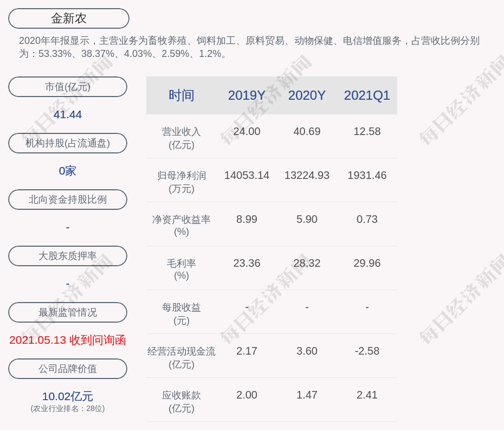Click the 经营活动现金流(亿元) row label
The image size is (504, 430).
point(182,358)
